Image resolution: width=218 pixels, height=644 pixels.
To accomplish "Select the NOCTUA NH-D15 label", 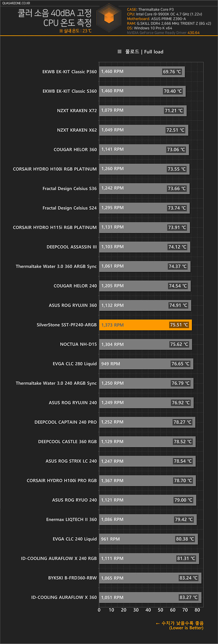I will pos(78,344).
